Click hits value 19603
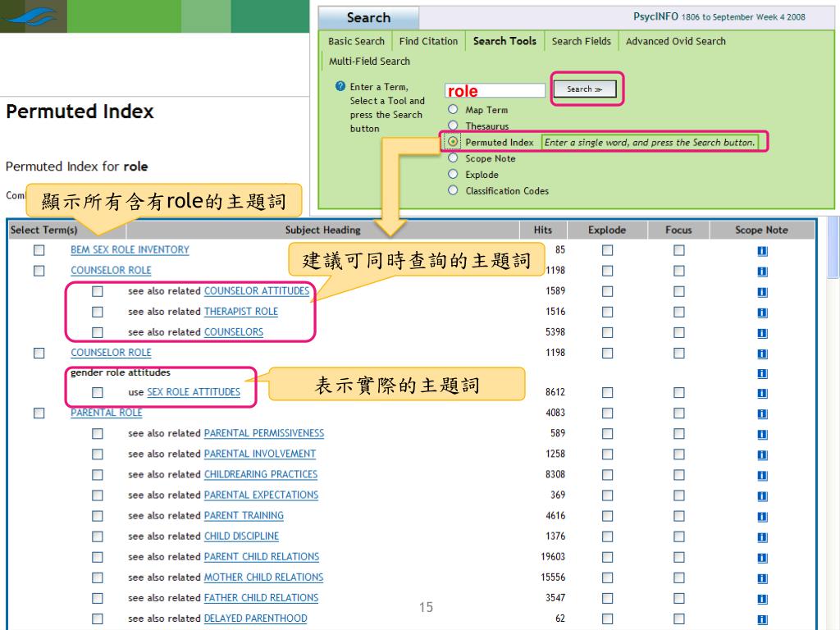The width and height of the screenshot is (840, 630). [x=553, y=557]
